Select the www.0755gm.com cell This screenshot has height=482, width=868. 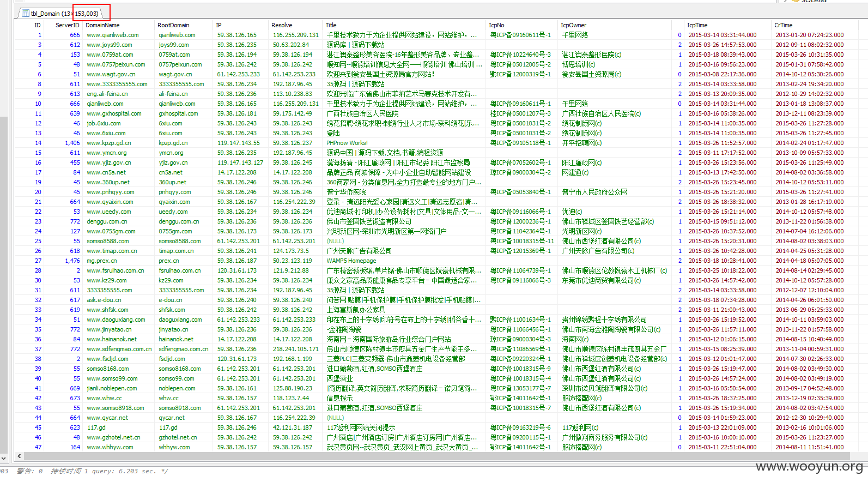[111, 231]
